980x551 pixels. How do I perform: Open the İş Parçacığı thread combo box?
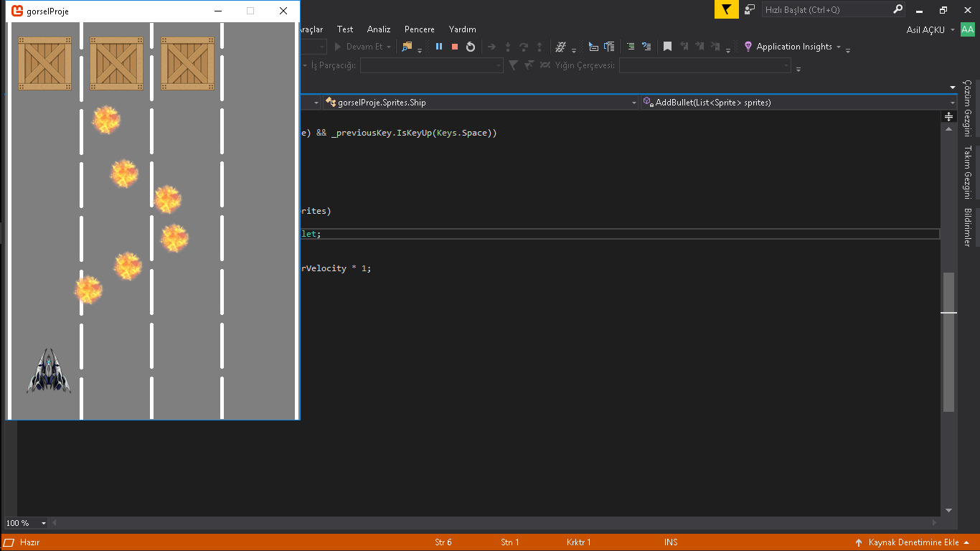432,65
